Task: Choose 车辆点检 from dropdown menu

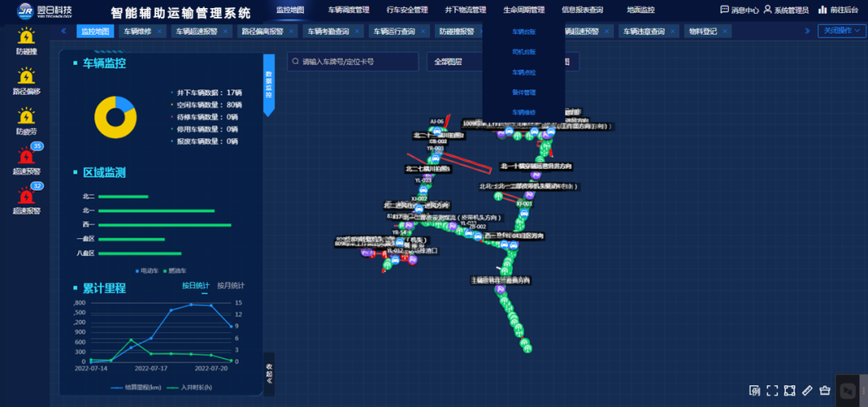Action: (x=524, y=72)
